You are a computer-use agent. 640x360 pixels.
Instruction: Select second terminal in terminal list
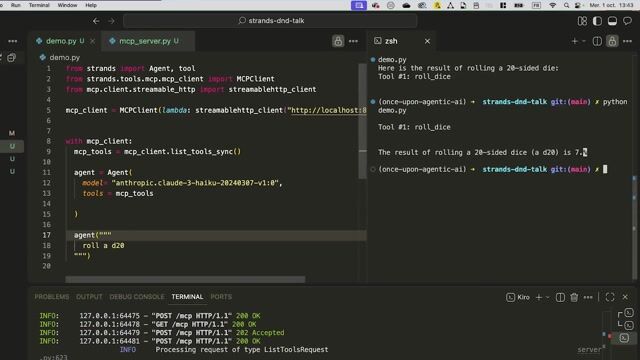pyautogui.click(x=629, y=325)
